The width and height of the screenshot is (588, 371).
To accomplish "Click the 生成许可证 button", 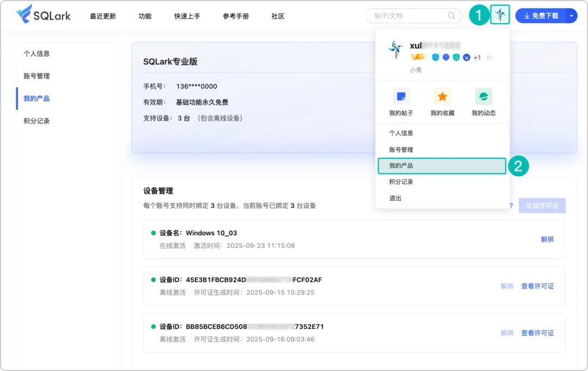I will [542, 206].
